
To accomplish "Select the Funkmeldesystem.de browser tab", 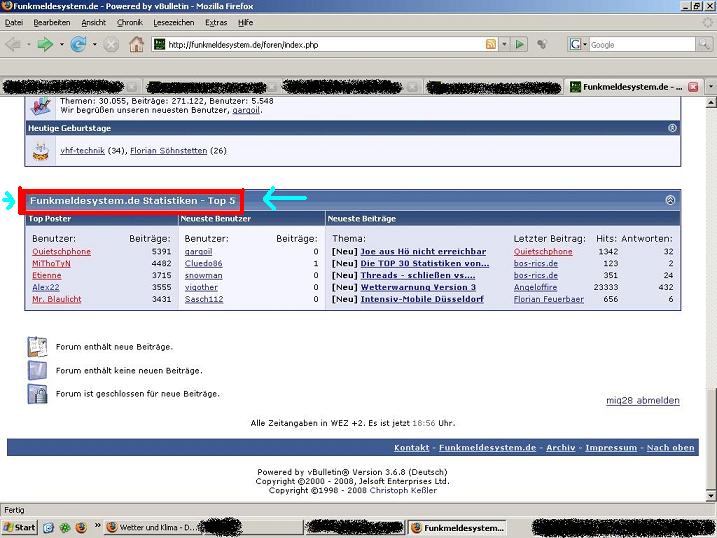I will tap(632, 87).
